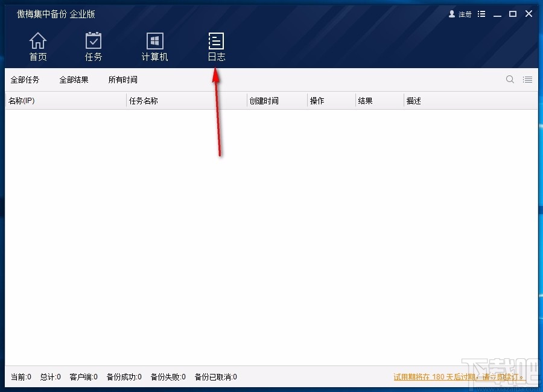Click the search magnifier icon
The width and height of the screenshot is (543, 392).
coord(510,79)
